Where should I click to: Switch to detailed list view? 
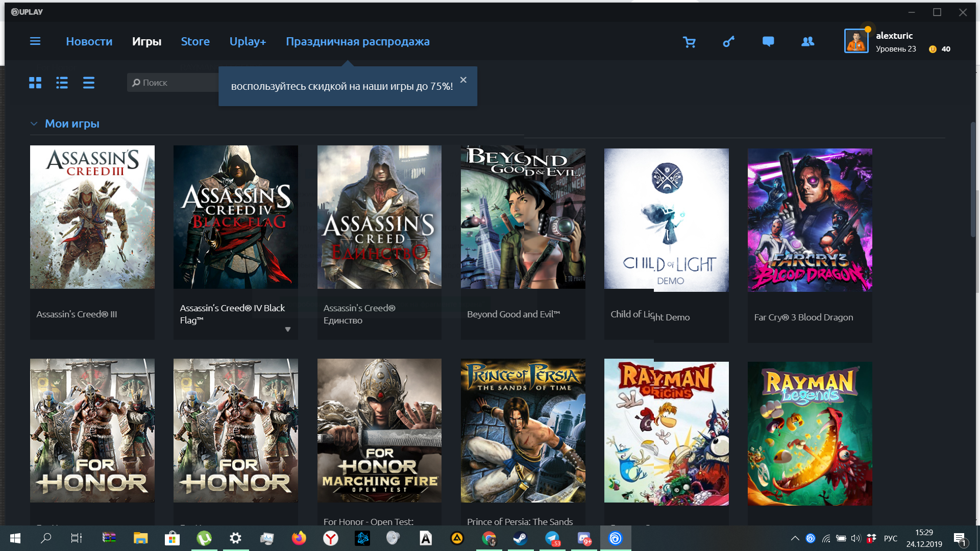pos(62,83)
